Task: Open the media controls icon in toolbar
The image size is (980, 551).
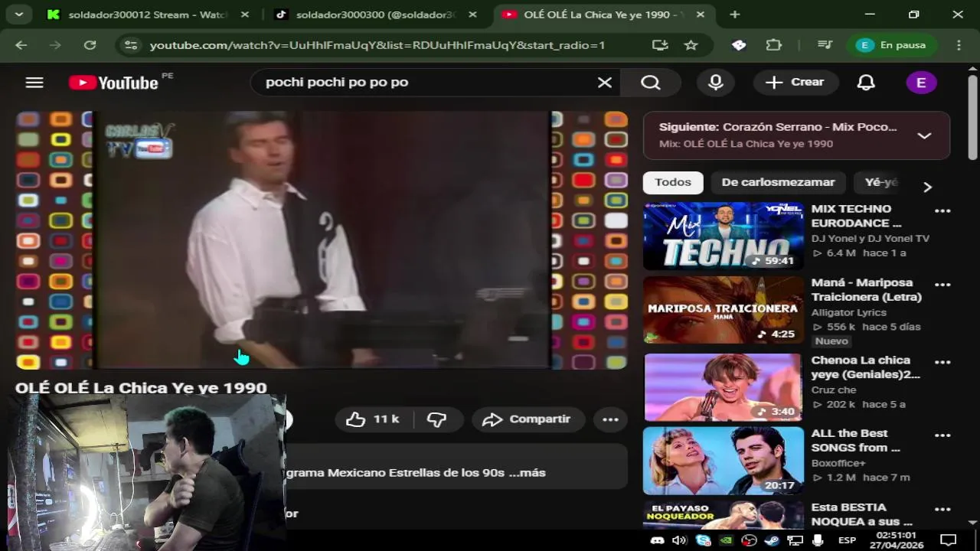Action: (x=825, y=45)
